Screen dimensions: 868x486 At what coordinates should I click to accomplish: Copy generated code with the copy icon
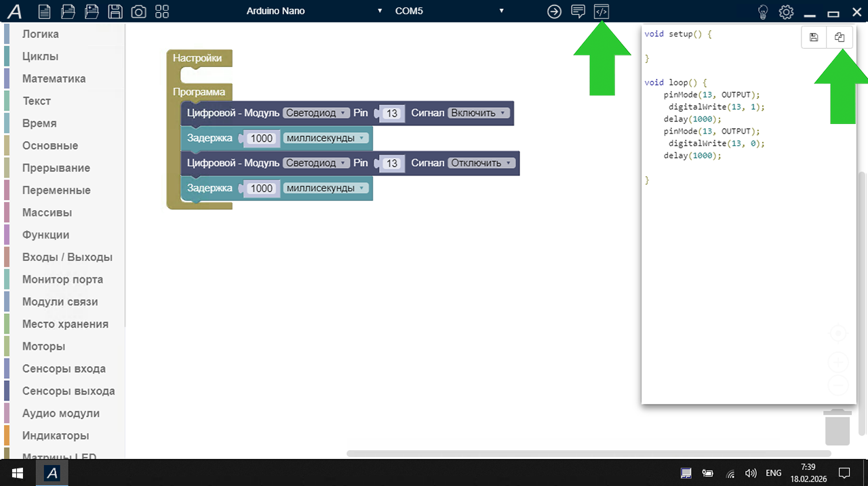click(x=840, y=37)
